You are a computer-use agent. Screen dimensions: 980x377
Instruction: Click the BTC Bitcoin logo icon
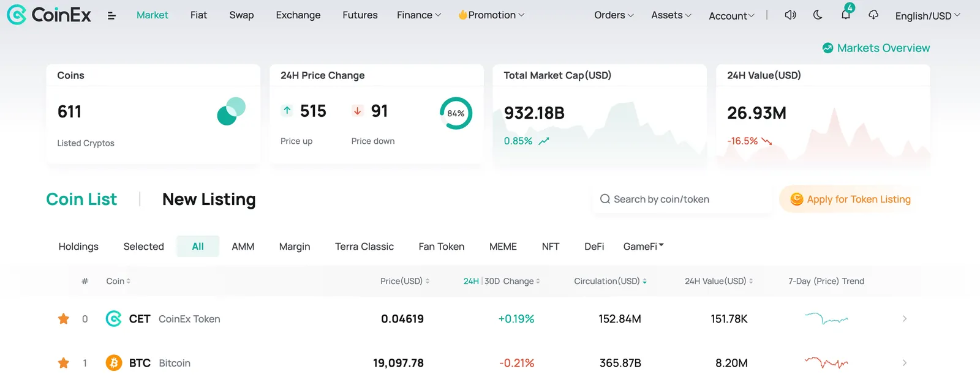click(114, 363)
